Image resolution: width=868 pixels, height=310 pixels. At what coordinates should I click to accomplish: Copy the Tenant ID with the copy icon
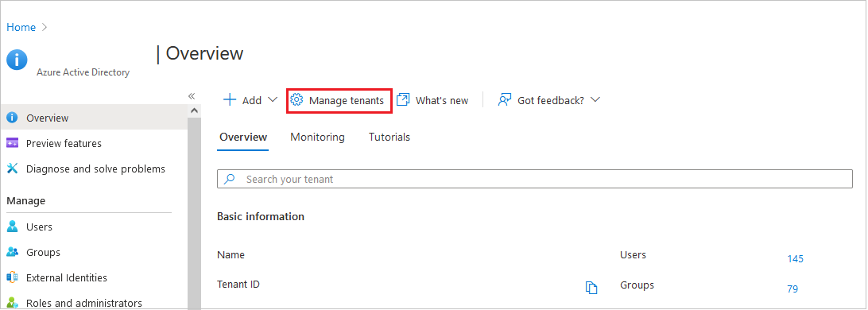coord(591,288)
